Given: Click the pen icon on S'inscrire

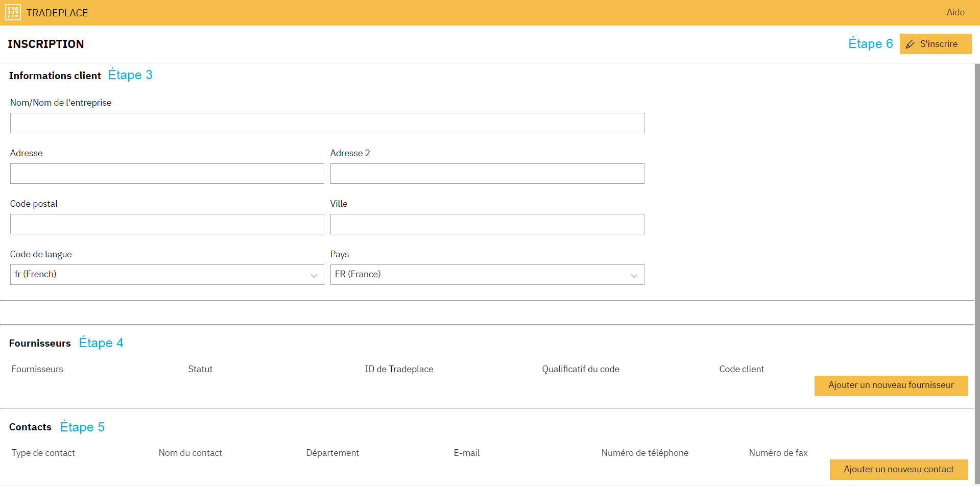Looking at the screenshot, I should coord(910,44).
